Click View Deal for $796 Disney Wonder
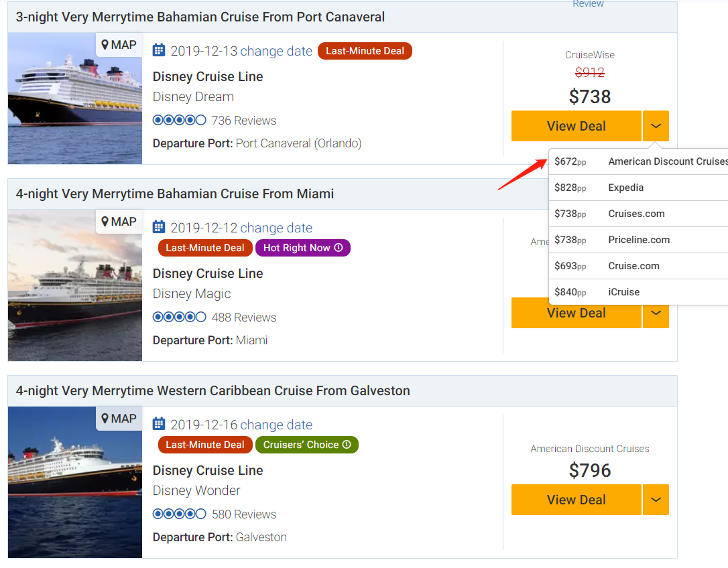 576,500
